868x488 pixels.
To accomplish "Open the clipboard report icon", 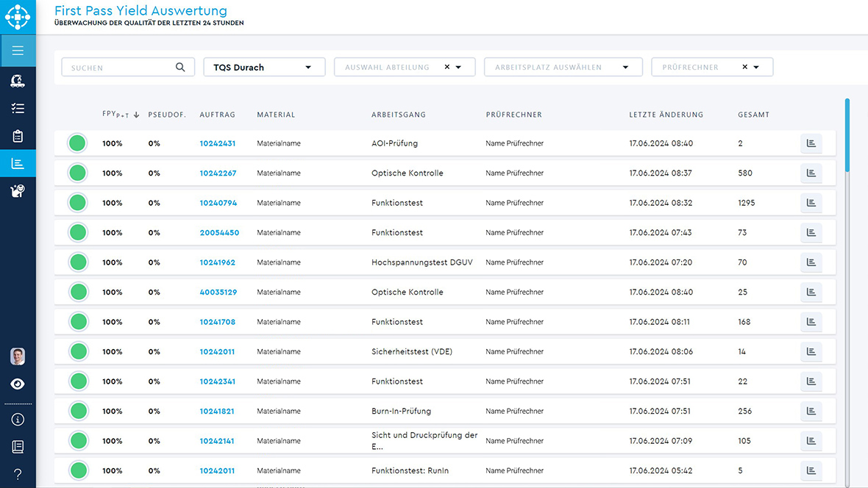I will coord(18,136).
